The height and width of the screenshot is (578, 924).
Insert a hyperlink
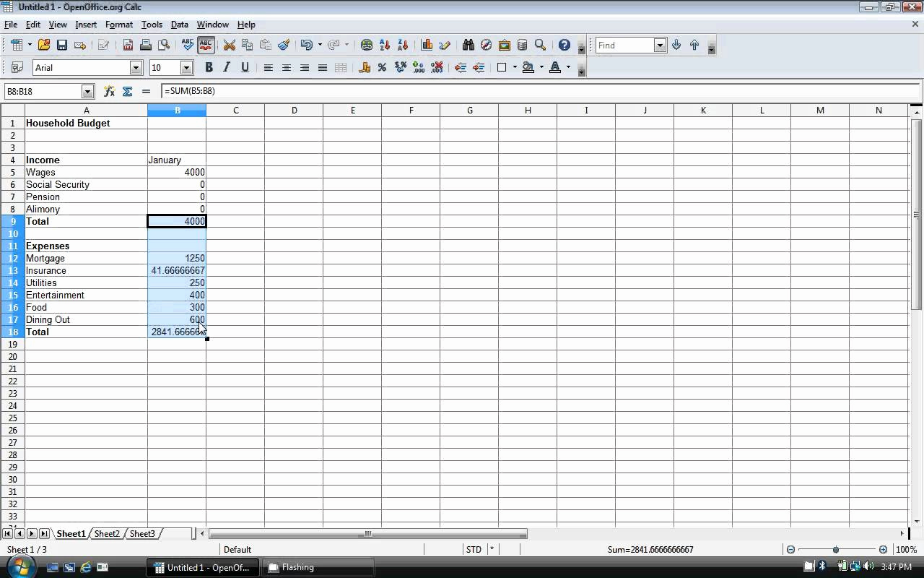pyautogui.click(x=367, y=45)
